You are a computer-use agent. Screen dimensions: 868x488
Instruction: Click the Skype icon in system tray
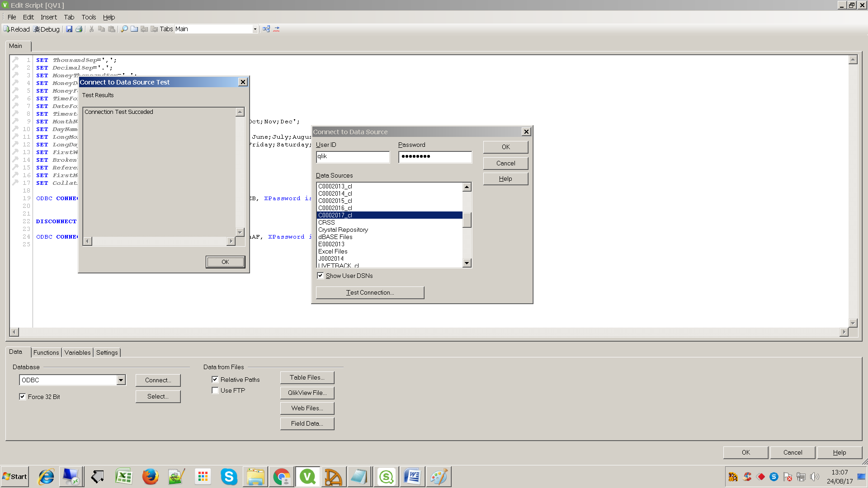pos(774,477)
